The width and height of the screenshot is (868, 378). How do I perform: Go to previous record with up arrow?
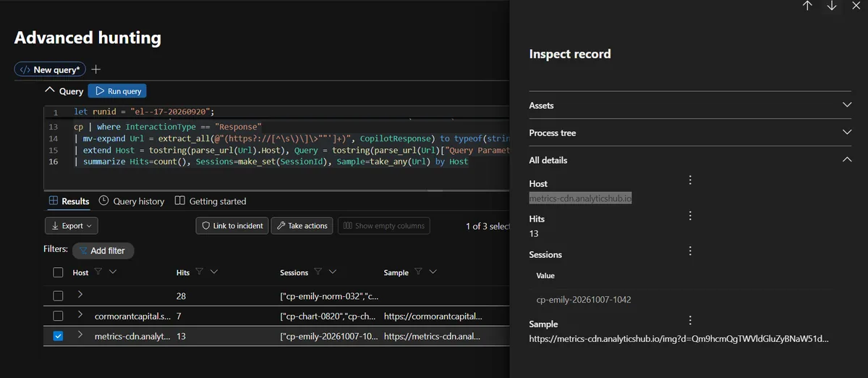click(807, 6)
